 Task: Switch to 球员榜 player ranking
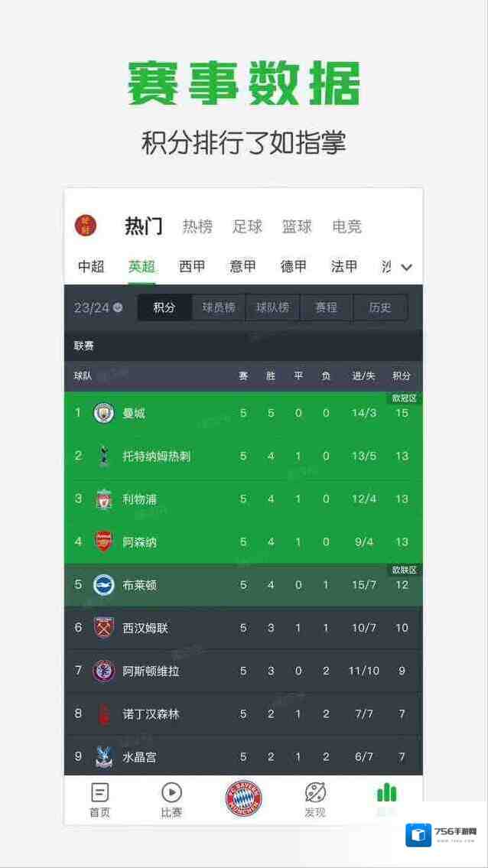tap(219, 307)
